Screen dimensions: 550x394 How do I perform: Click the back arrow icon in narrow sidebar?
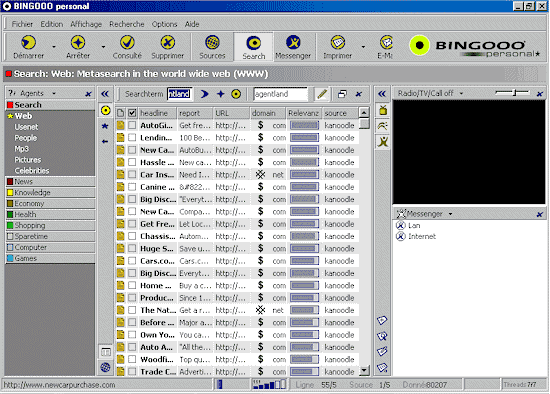coord(105,141)
